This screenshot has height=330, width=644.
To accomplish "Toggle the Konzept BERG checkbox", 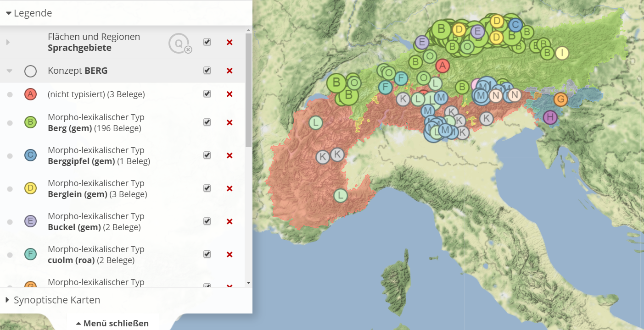I will 207,71.
